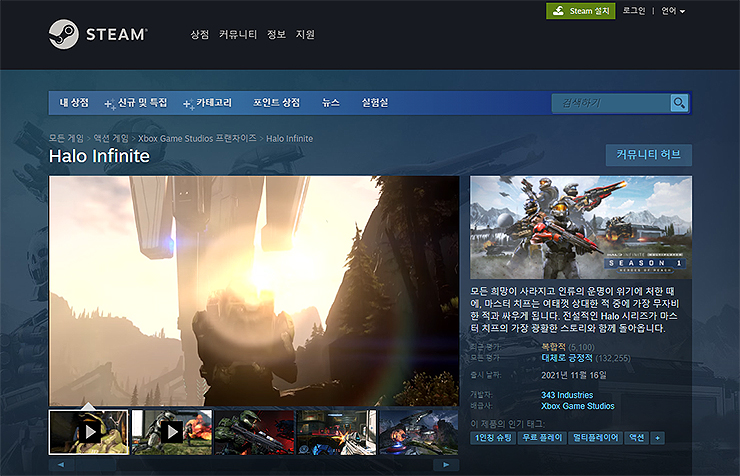
Task: Click the search magnifier icon
Action: (679, 103)
